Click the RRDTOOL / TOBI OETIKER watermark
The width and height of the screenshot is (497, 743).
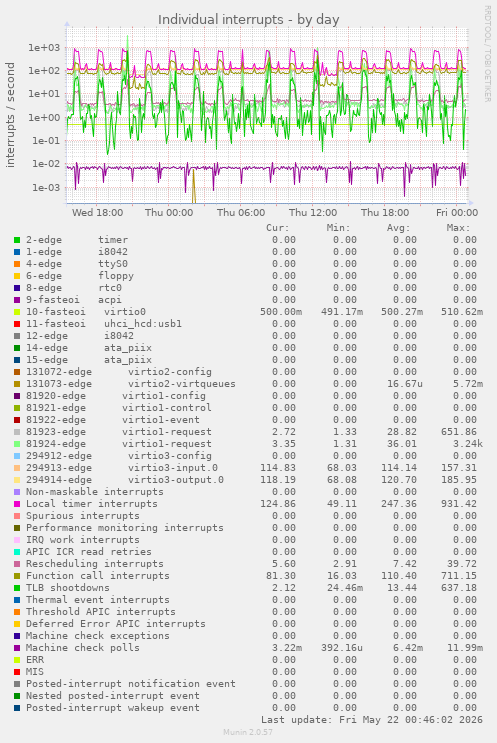pos(487,54)
